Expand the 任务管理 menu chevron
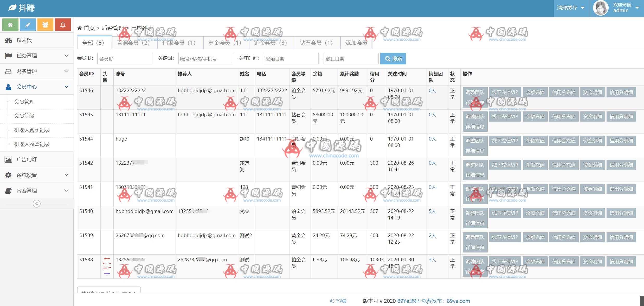644x306 pixels. pyautogui.click(x=66, y=56)
